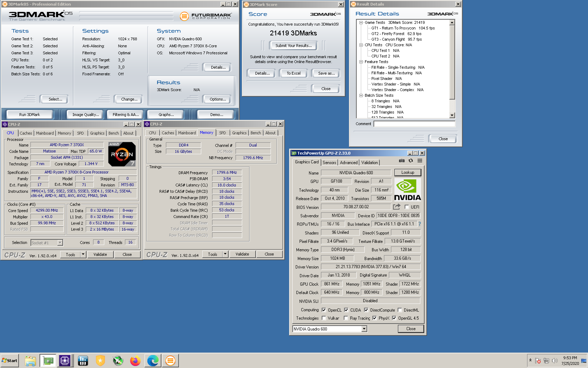Open Microsoft Edge from the taskbar
The image size is (588, 368).
coord(153,360)
